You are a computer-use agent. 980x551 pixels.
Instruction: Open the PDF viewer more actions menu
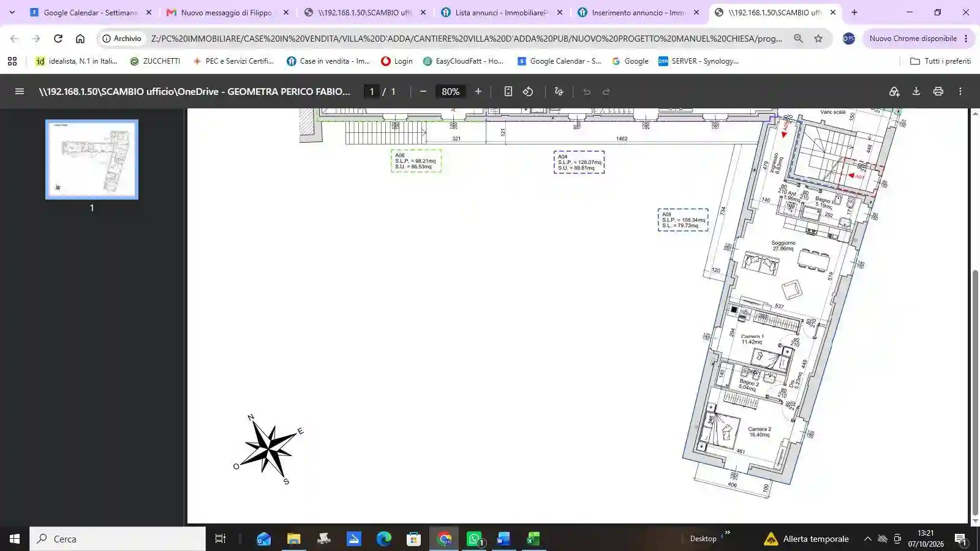(x=960, y=91)
